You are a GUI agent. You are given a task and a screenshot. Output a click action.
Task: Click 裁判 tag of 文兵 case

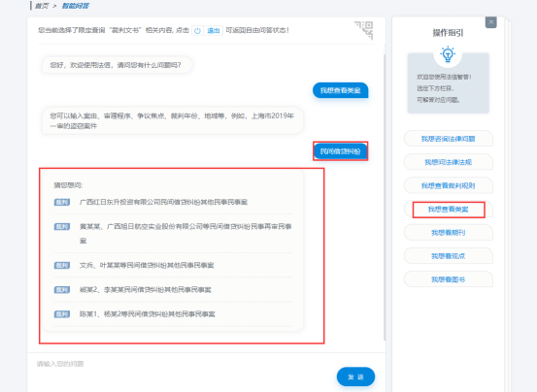[x=62, y=265]
